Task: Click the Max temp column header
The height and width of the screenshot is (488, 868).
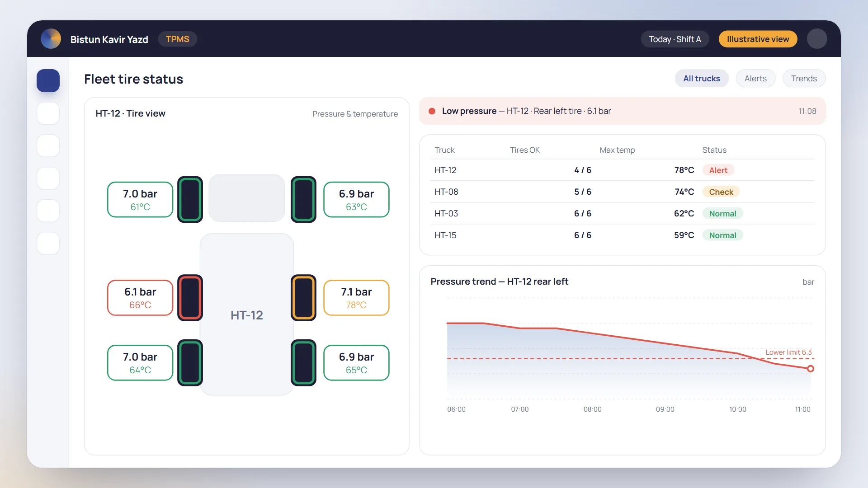Action: coord(617,150)
